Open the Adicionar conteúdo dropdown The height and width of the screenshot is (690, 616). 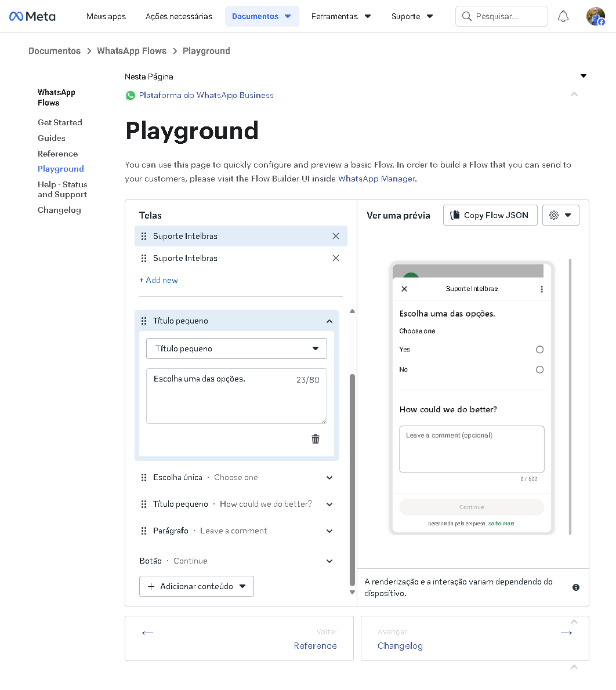[197, 587]
